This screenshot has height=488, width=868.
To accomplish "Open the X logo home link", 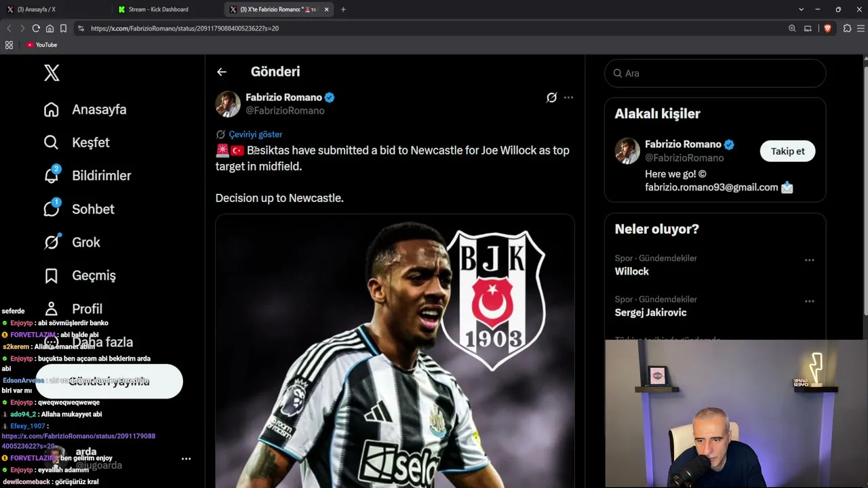I will 52,73.
